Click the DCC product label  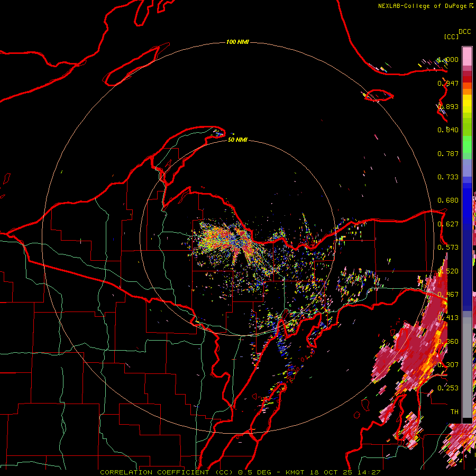click(x=465, y=32)
